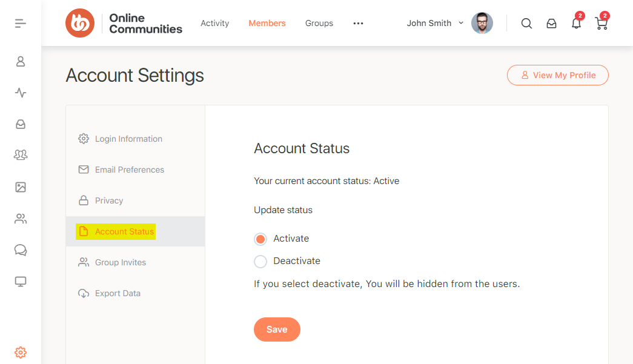Open the Members navigation tab

click(x=267, y=23)
